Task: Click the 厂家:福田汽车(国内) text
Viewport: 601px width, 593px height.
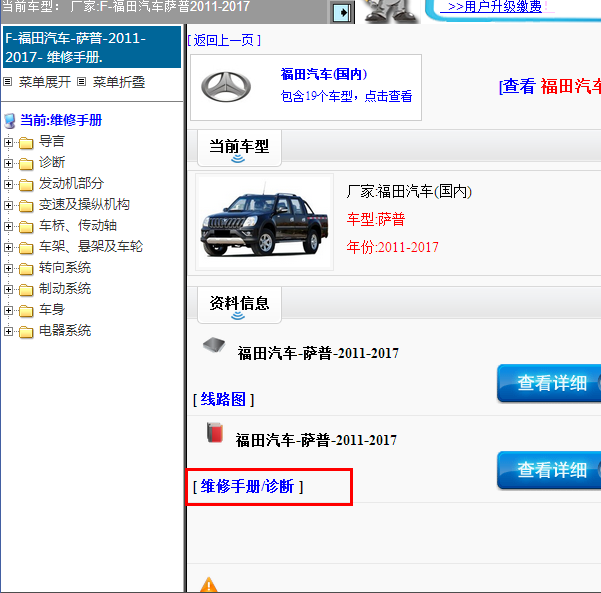Action: coord(409,191)
